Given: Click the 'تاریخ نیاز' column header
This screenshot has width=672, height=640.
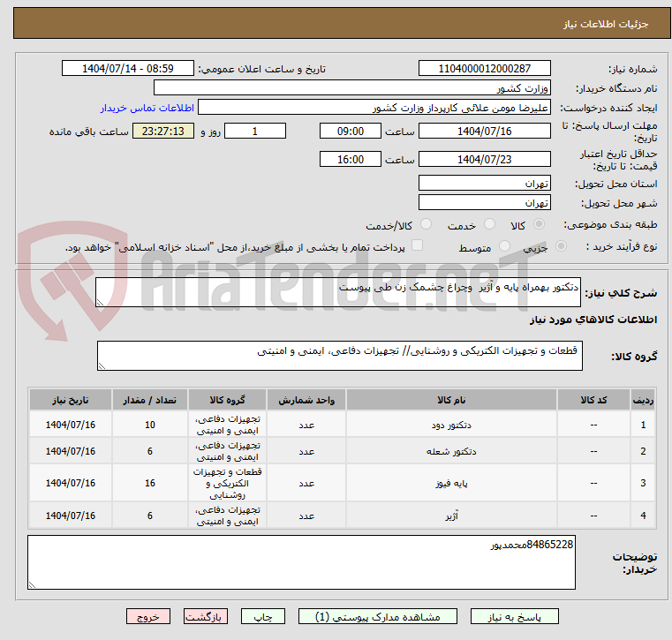Looking at the screenshot, I should pos(71,400).
